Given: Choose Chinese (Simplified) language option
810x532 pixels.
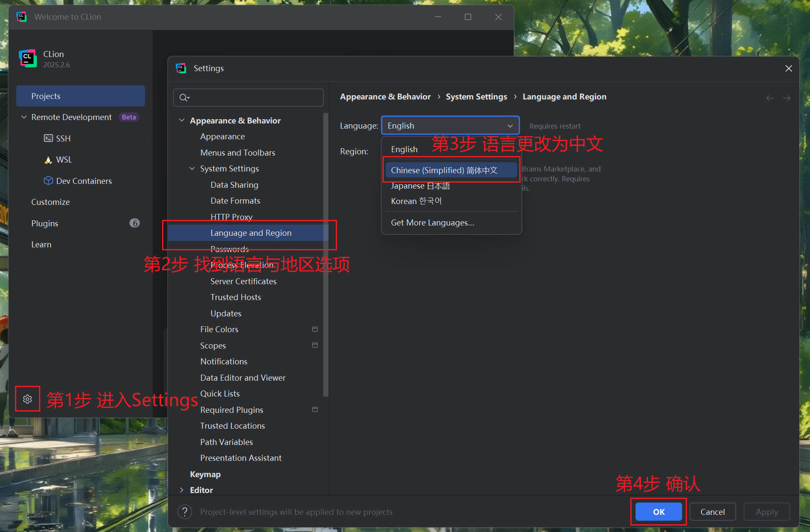Looking at the screenshot, I should (451, 170).
